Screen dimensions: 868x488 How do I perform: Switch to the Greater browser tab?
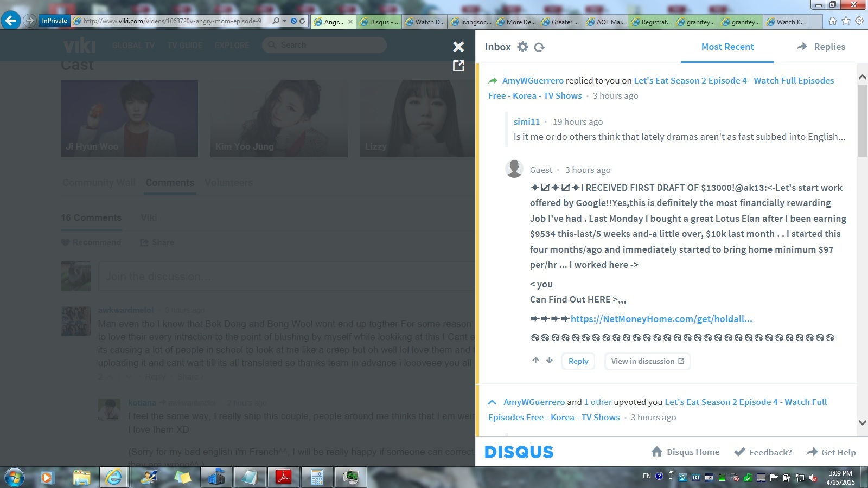561,22
